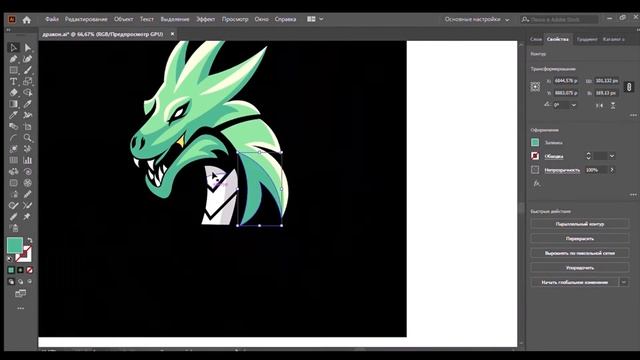Image resolution: width=640 pixels, height=360 pixels.
Task: Open Edit Toolbar three-dots button
Action: (x=20, y=309)
